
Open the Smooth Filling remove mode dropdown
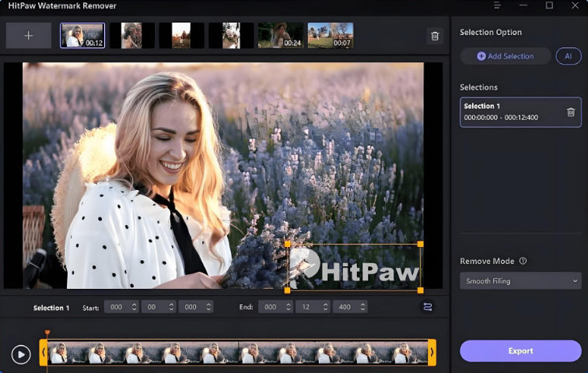tap(520, 281)
